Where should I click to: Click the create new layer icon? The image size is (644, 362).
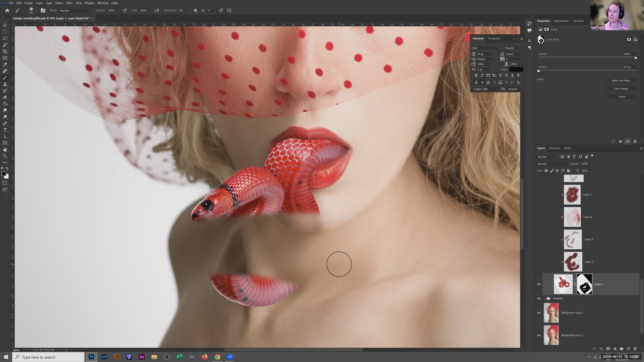628,349
